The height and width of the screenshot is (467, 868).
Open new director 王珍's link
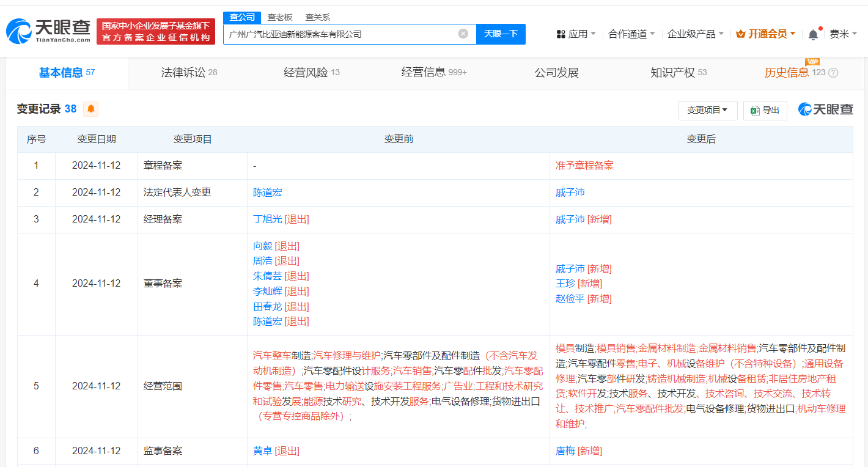(565, 284)
